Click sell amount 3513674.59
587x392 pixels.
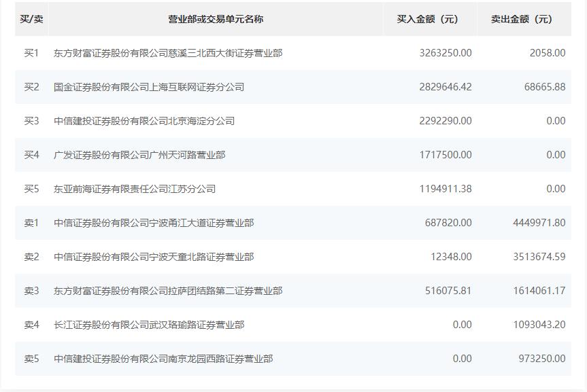click(539, 257)
